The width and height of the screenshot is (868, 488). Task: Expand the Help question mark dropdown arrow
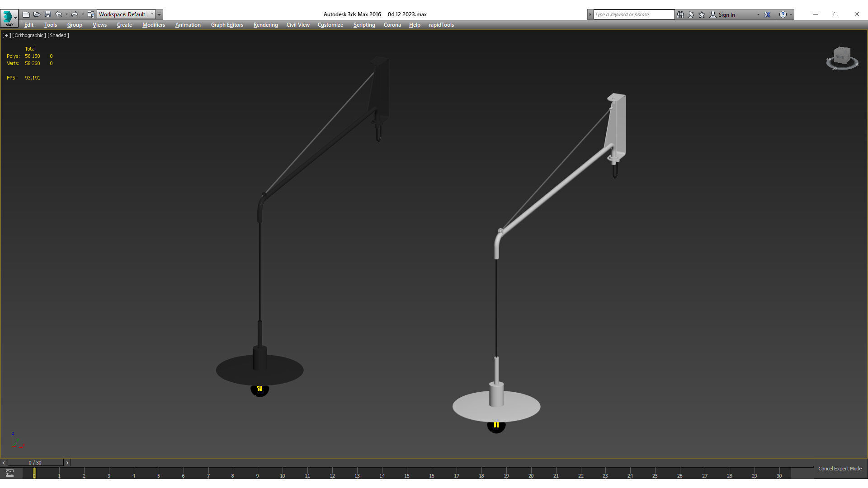pos(791,14)
